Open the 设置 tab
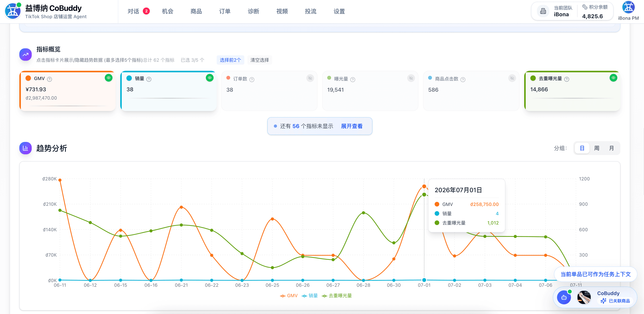Image resolution: width=644 pixels, height=314 pixels. [x=339, y=11]
